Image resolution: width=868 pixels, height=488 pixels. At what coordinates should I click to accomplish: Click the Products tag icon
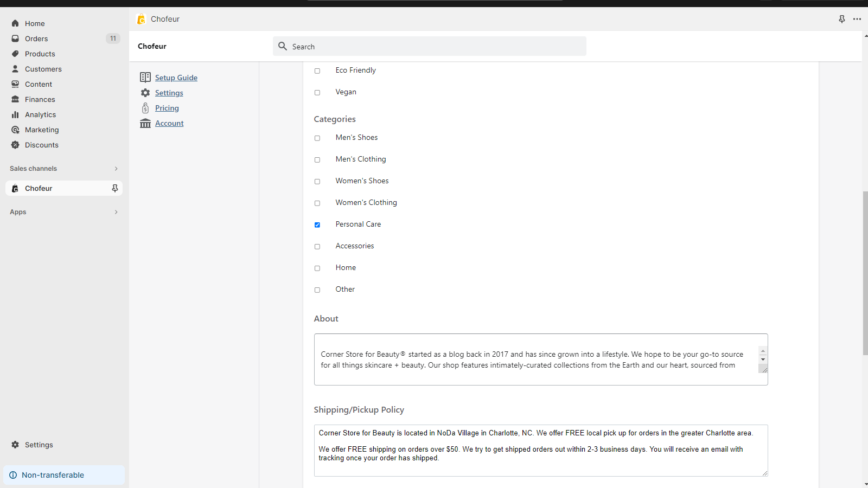(15, 54)
